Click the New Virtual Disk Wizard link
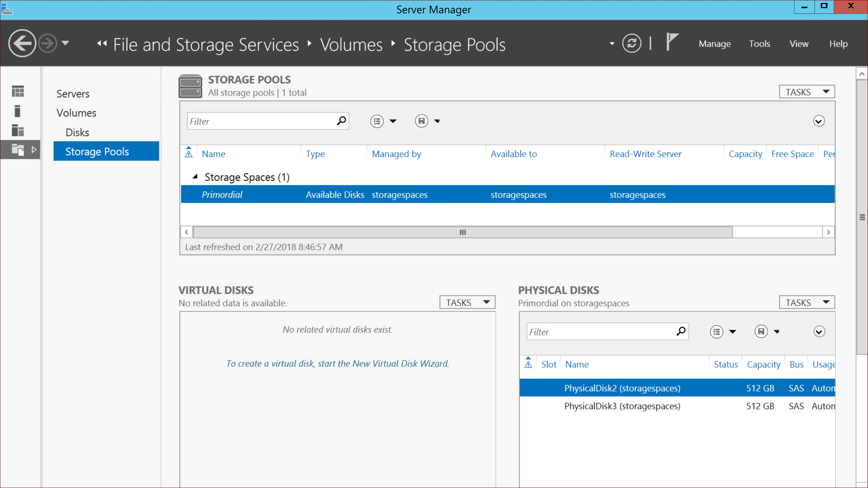Image resolution: width=868 pixels, height=488 pixels. pos(337,363)
